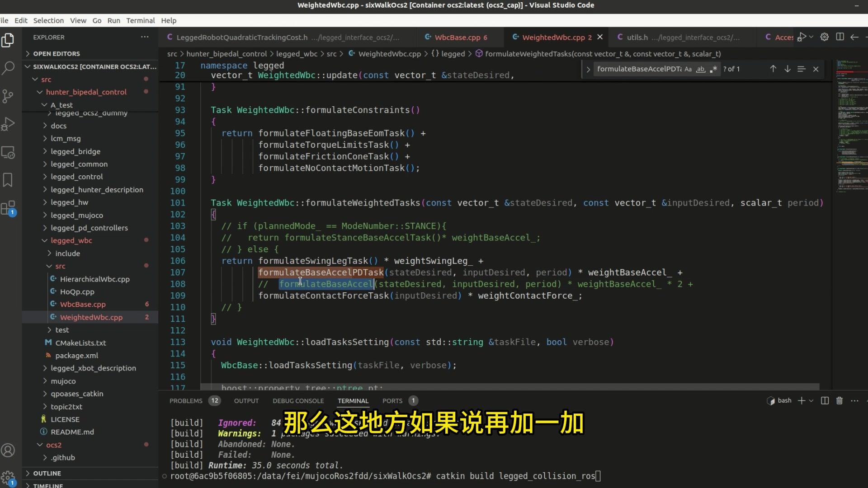Open the Explorer view in the activity bar

click(9, 40)
